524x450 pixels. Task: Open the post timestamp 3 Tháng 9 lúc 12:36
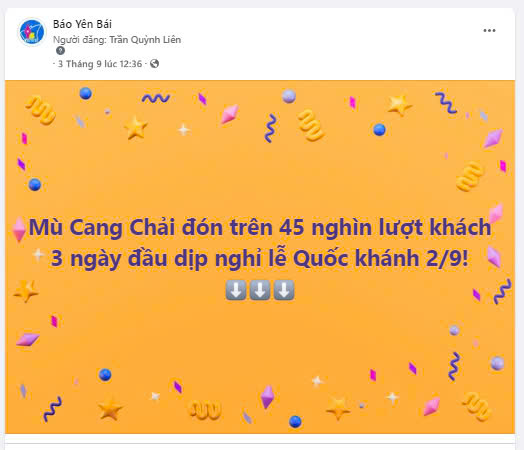point(100,64)
